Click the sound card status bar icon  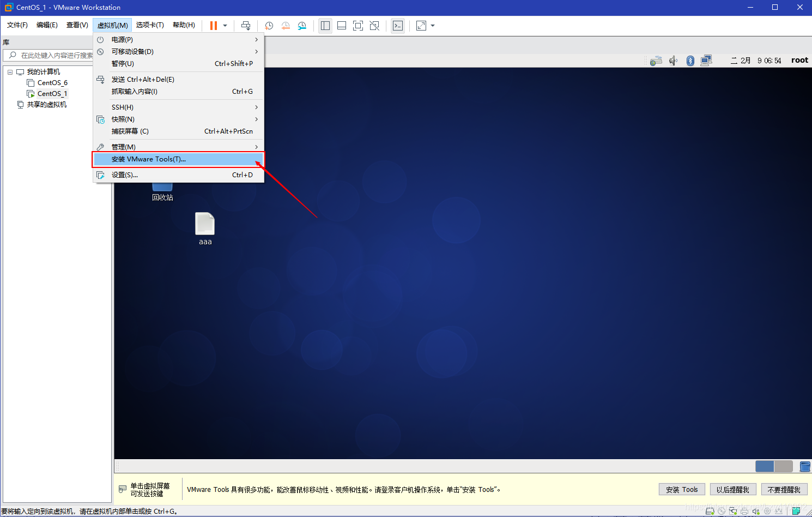pos(756,511)
